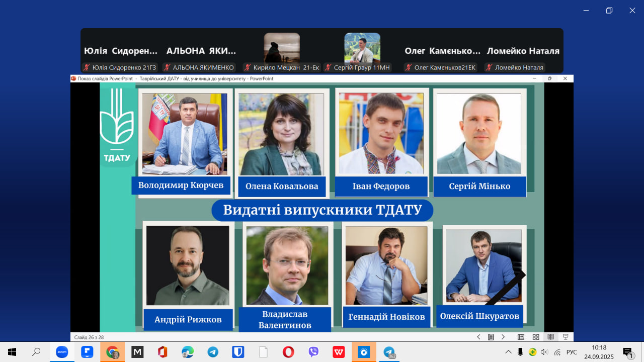Click the PowerPoint slideshow window title

point(175,78)
